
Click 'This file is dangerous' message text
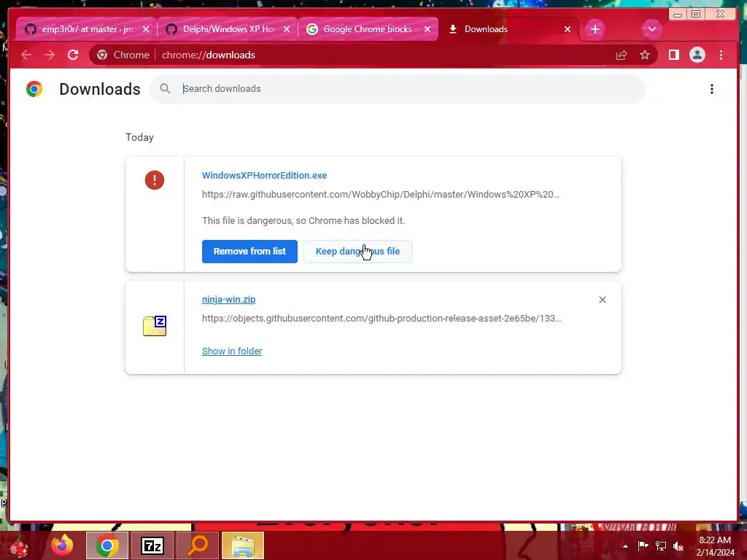point(303,220)
